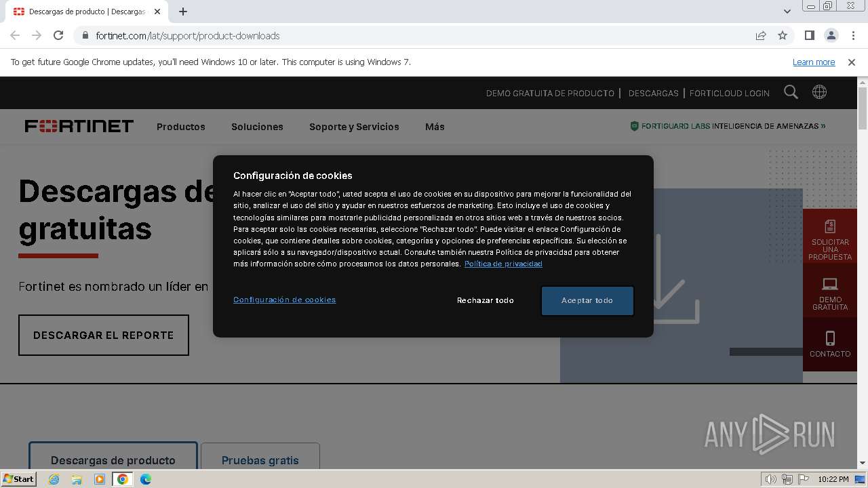This screenshot has height=488, width=868.
Task: Click the 10:22 PM taskbar clock
Action: [833, 479]
